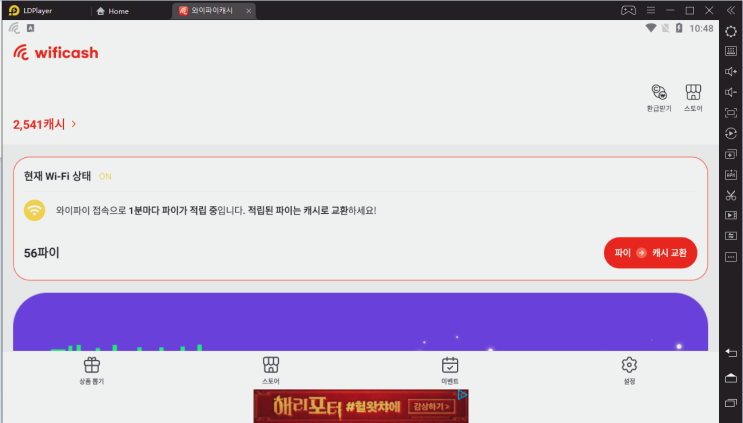Click the 파이 캐시 교환 button
The image size is (743, 423).
650,252
